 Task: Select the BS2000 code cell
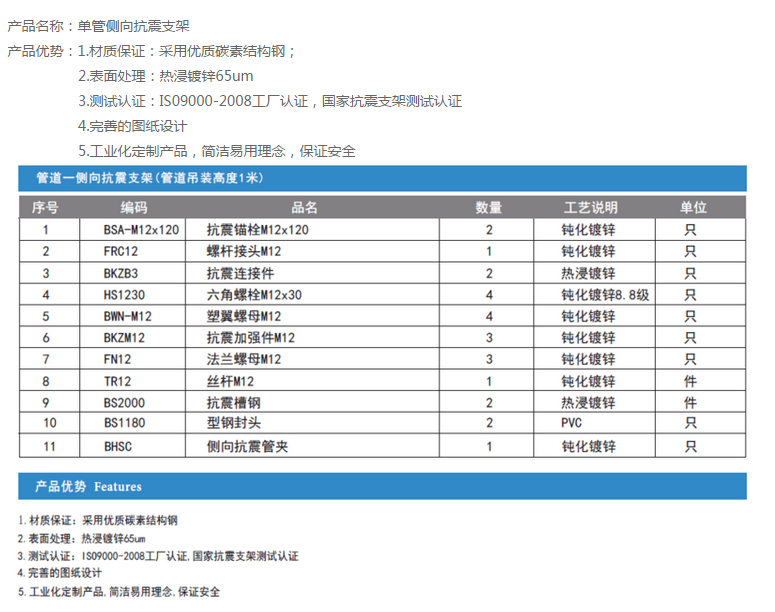coord(124,402)
